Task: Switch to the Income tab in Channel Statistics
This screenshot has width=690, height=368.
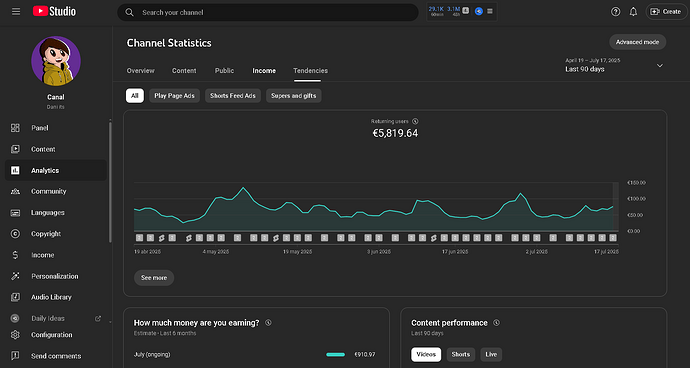Action: [264, 70]
